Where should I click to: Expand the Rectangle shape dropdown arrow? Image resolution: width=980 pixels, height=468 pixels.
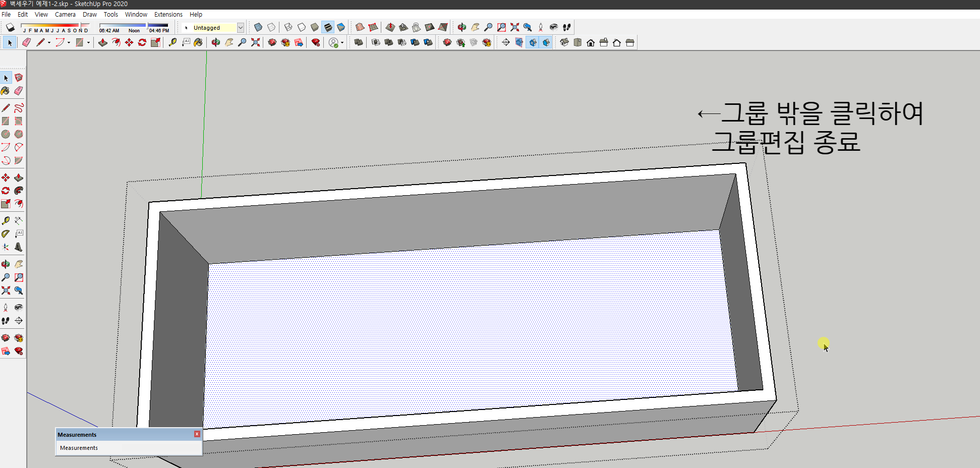(x=88, y=43)
